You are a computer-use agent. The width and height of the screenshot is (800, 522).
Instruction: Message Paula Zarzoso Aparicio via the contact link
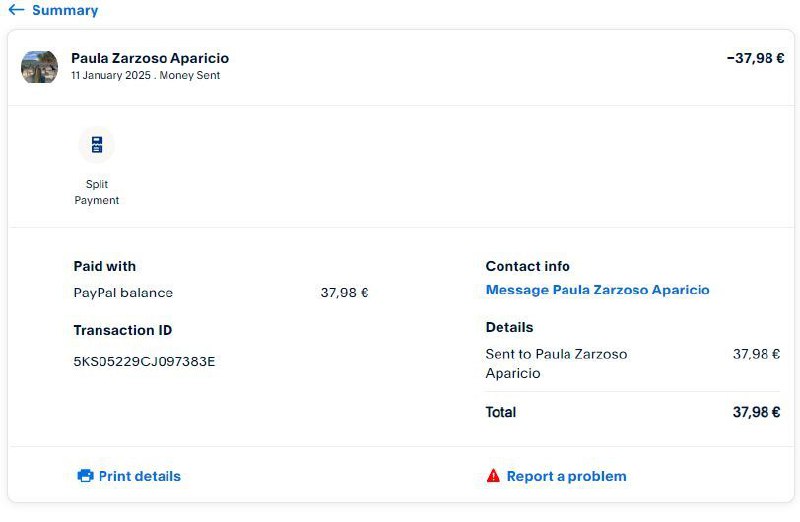pyautogui.click(x=597, y=290)
